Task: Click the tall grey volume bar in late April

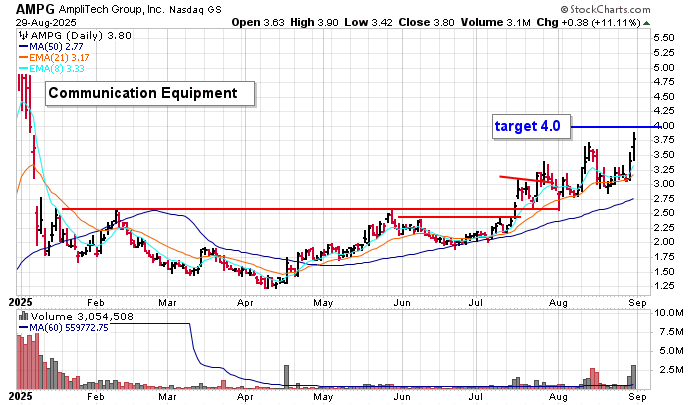Action: tap(286, 376)
